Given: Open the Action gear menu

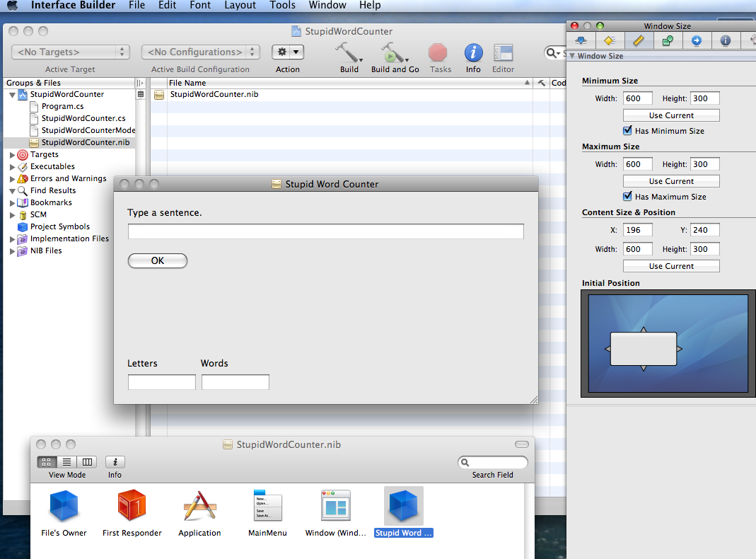Looking at the screenshot, I should 288,52.
